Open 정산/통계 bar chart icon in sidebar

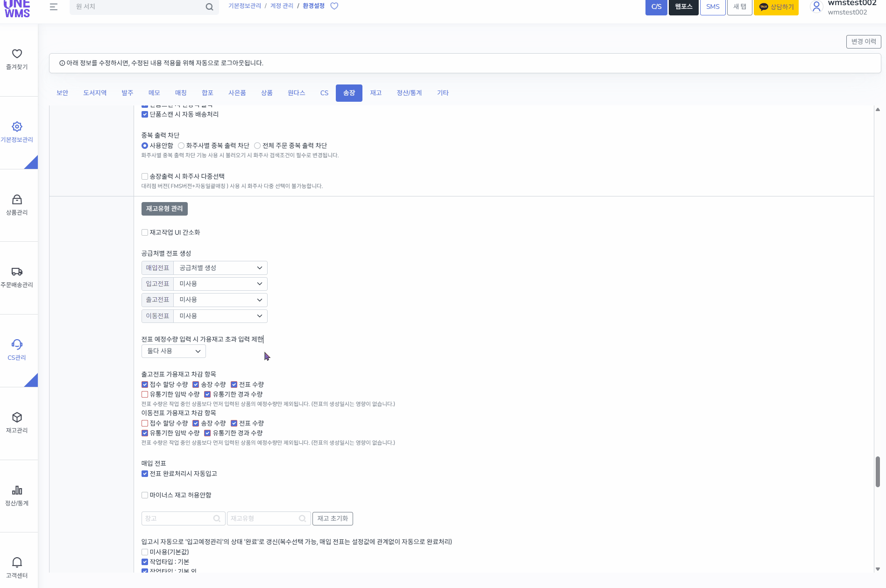coord(17,490)
